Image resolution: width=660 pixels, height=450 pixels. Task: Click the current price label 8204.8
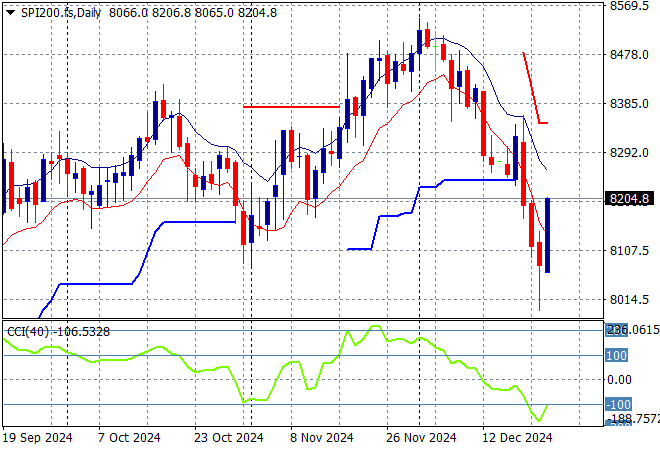pyautogui.click(x=629, y=199)
